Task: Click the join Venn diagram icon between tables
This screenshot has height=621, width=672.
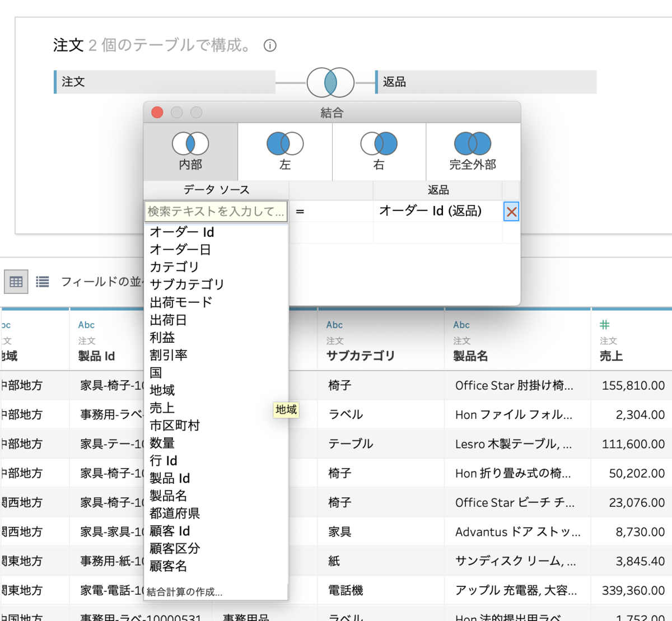Action: 330,83
